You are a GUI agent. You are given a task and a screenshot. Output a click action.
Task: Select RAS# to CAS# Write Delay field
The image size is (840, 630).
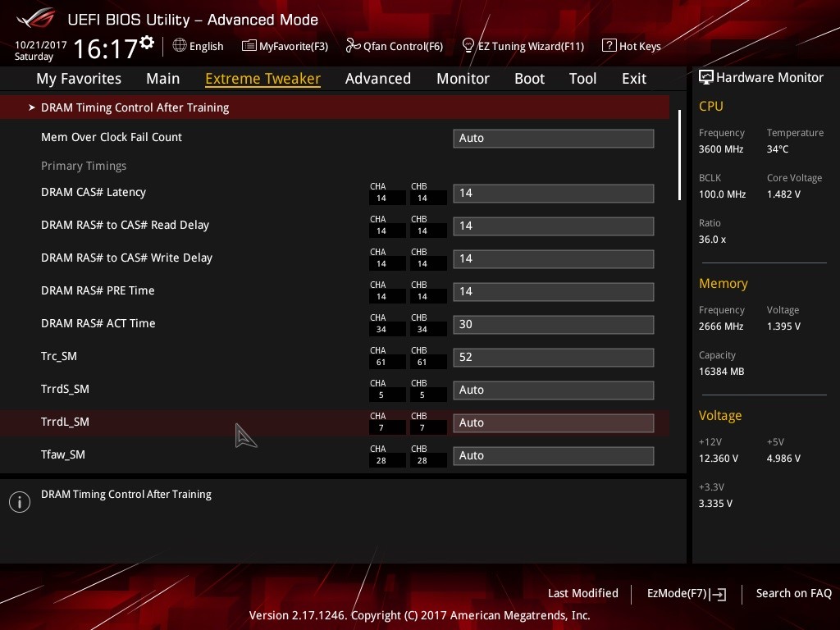click(554, 258)
